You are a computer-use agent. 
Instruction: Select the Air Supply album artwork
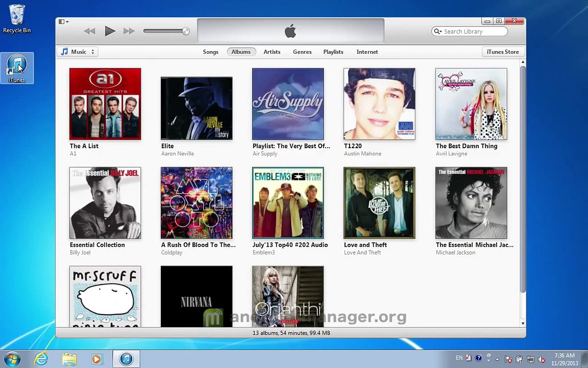pyautogui.click(x=288, y=104)
